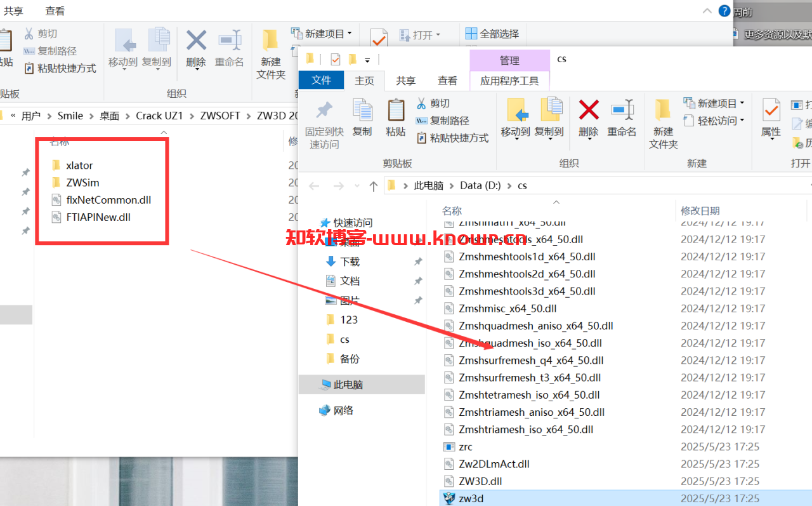Image resolution: width=812 pixels, height=506 pixels.
Task: Click the 管理 contextual tab header
Action: click(x=509, y=60)
